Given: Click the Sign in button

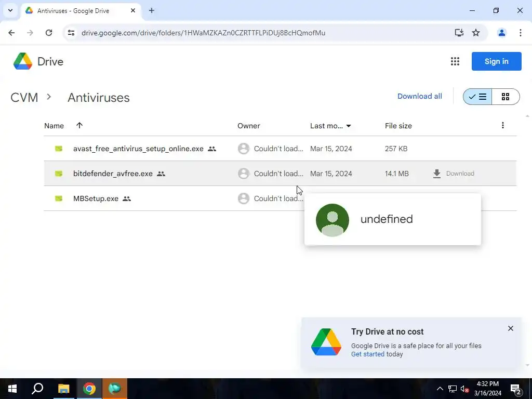Looking at the screenshot, I should [x=496, y=61].
